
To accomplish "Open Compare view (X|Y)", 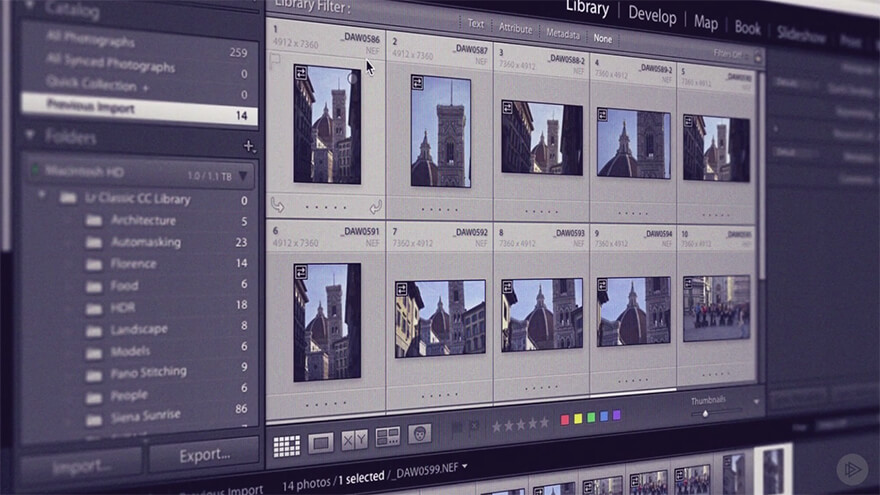I will click(355, 439).
